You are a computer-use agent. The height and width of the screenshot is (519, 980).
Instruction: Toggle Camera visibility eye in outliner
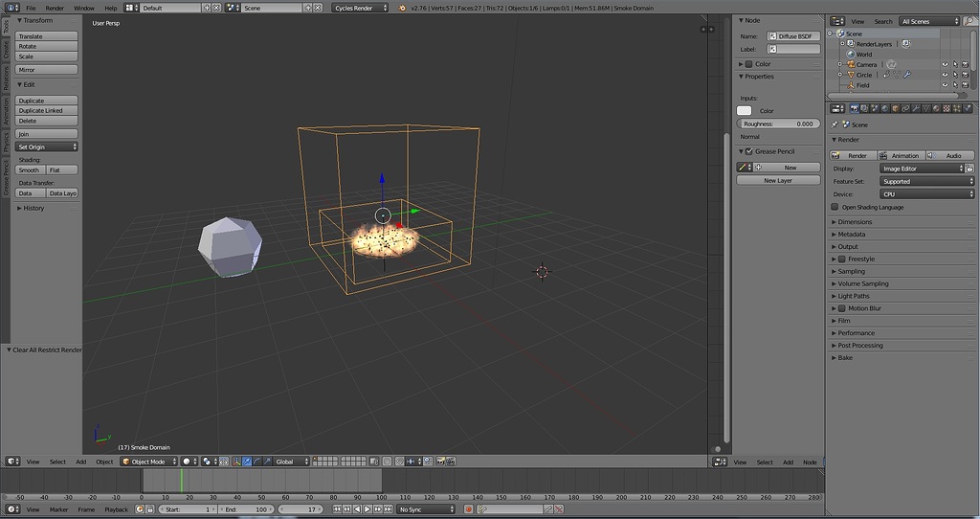(945, 64)
